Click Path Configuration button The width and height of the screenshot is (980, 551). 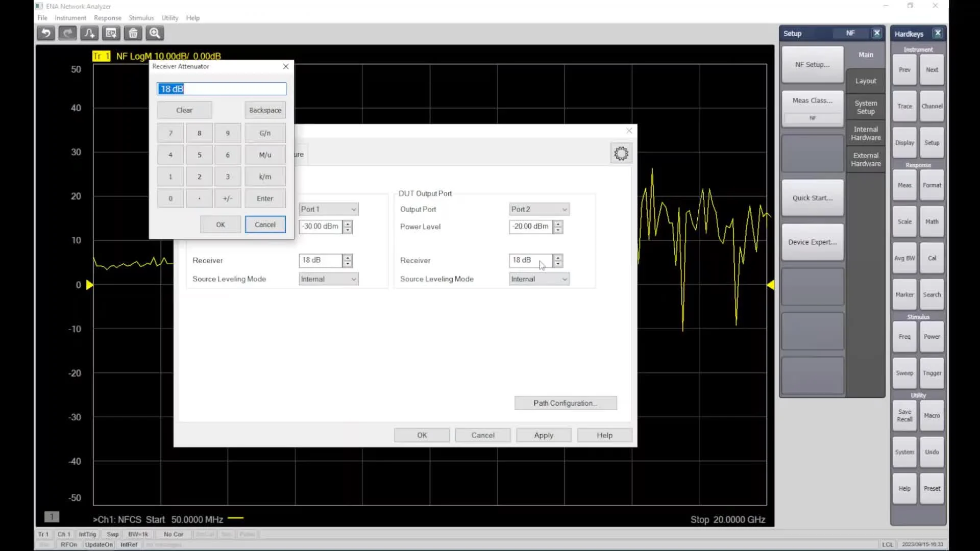566,403
